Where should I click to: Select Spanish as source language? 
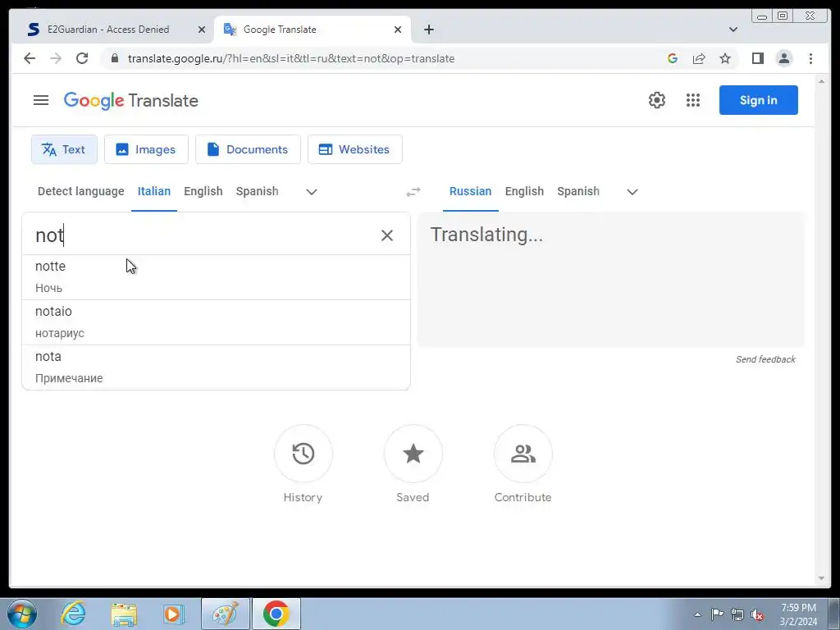click(257, 191)
